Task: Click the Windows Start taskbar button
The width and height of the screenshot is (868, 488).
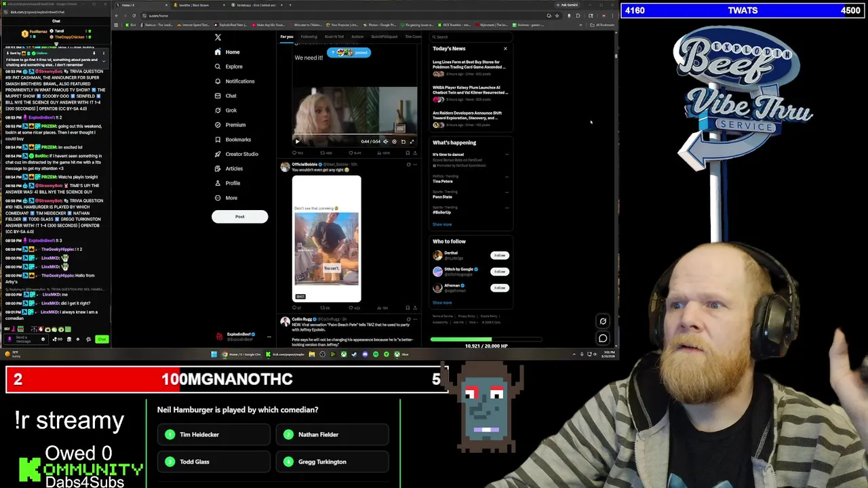Action: point(214,354)
